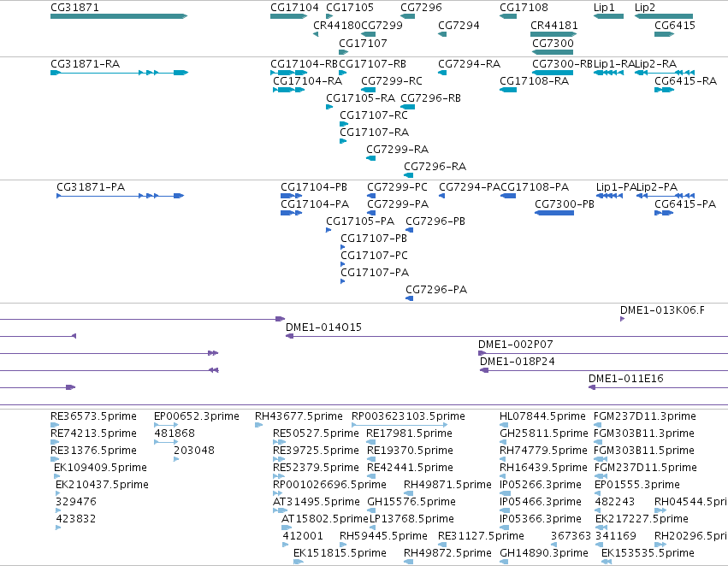Select the CG7294 gene label
Viewport: 728px width, 566px height.
click(x=459, y=25)
